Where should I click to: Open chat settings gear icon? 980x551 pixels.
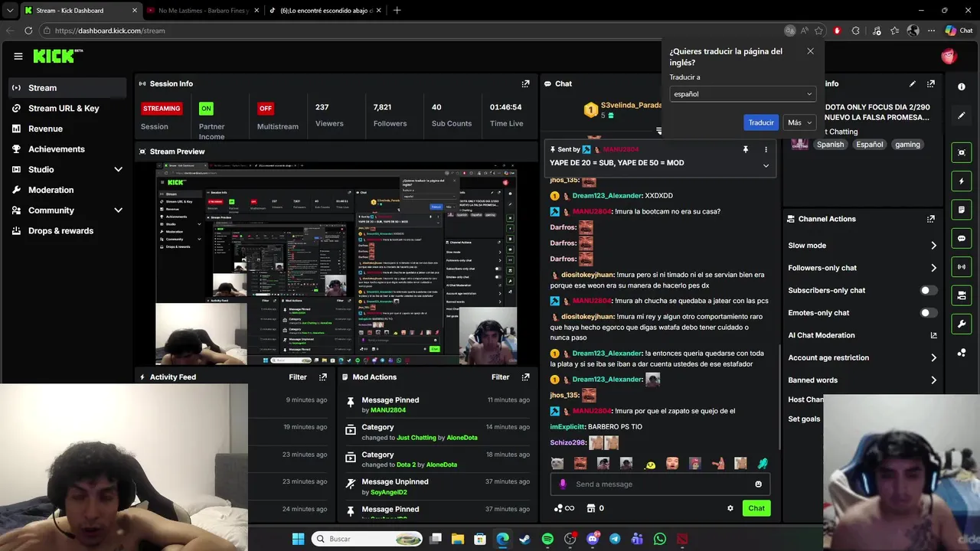pos(730,508)
